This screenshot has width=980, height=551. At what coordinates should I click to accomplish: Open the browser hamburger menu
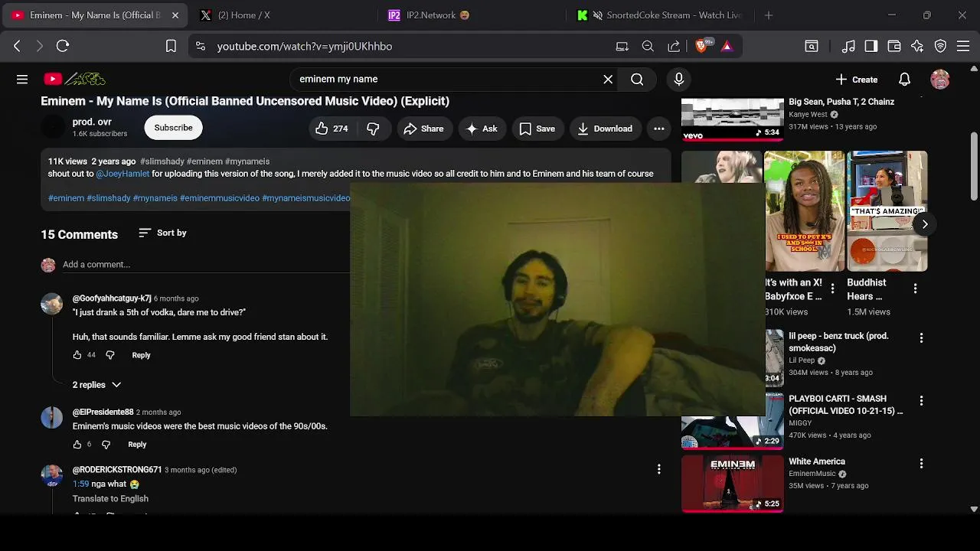pyautogui.click(x=964, y=46)
